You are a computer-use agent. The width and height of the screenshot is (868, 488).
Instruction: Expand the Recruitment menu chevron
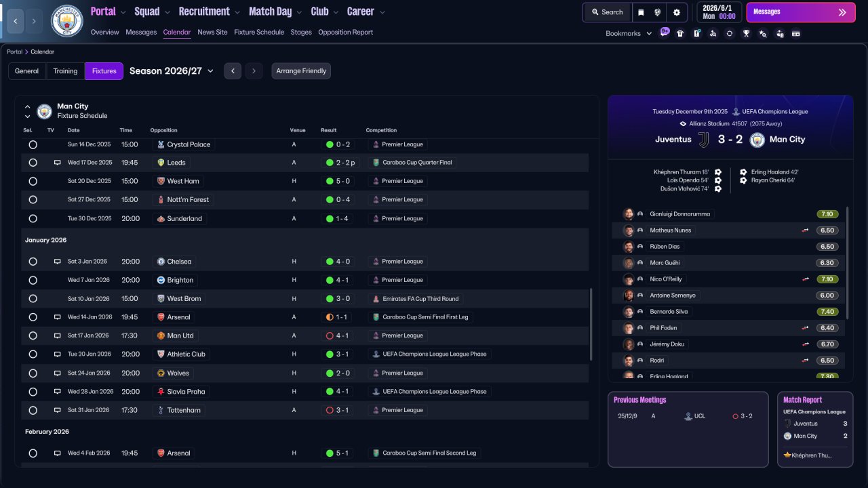pos(237,12)
